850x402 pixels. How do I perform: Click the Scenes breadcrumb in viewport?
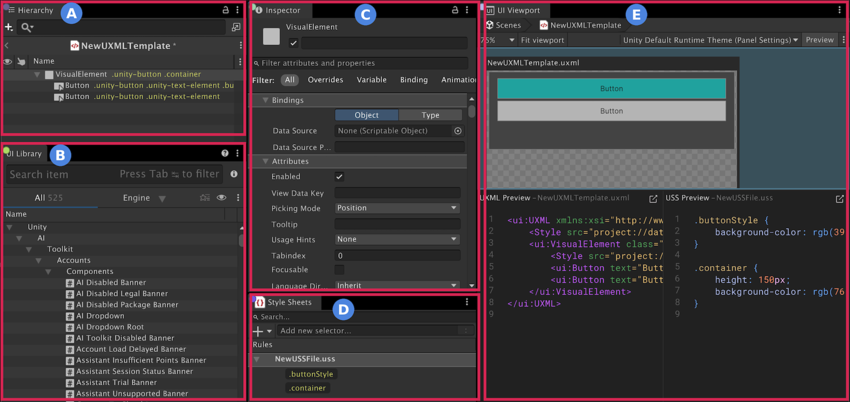point(504,25)
